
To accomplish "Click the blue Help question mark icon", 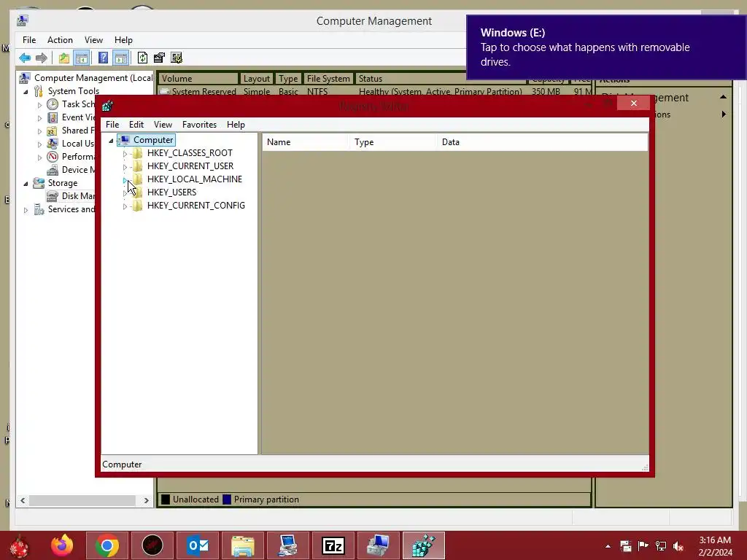I will (103, 58).
